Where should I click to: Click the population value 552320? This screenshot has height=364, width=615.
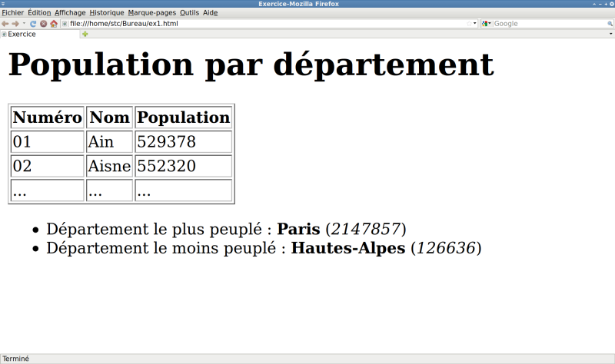184,166
